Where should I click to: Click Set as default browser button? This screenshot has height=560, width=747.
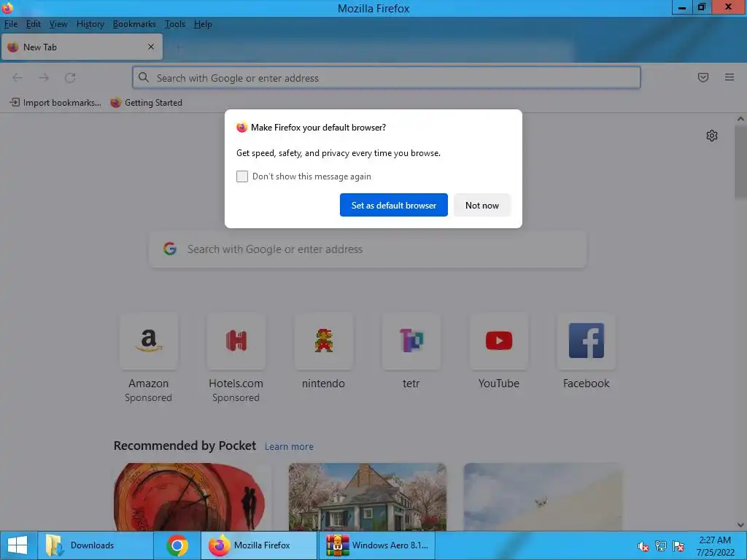pyautogui.click(x=393, y=205)
